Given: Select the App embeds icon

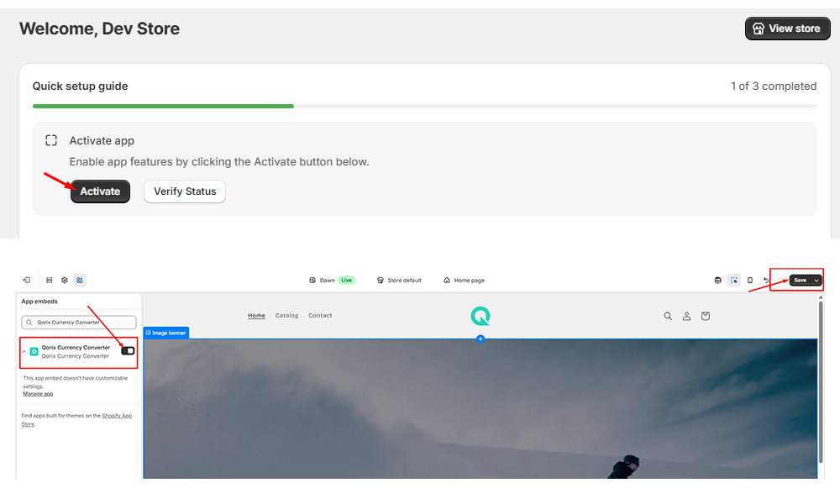Looking at the screenshot, I should click(80, 281).
